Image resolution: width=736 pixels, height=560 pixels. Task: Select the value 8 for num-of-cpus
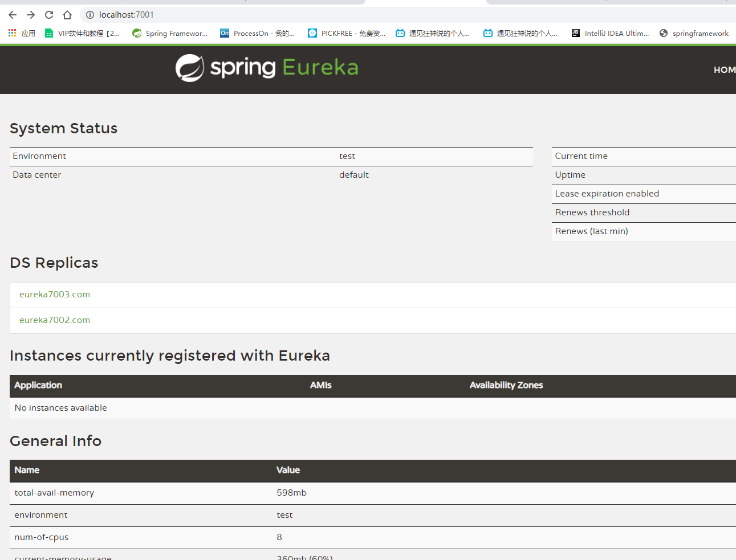pyautogui.click(x=279, y=537)
